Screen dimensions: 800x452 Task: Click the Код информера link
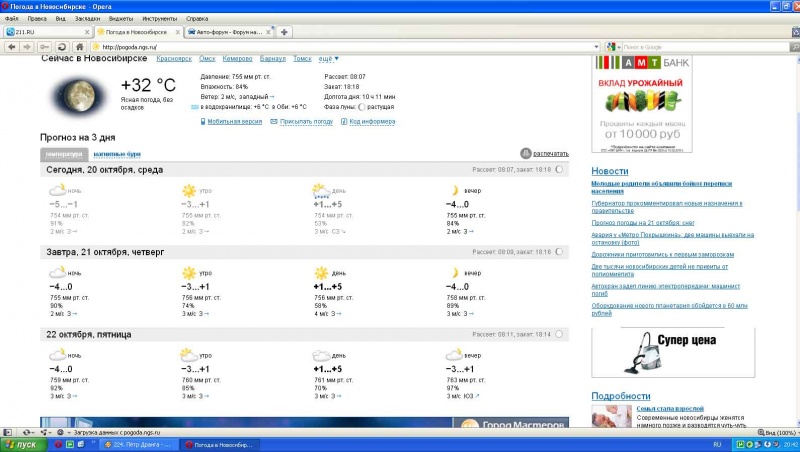(372, 121)
